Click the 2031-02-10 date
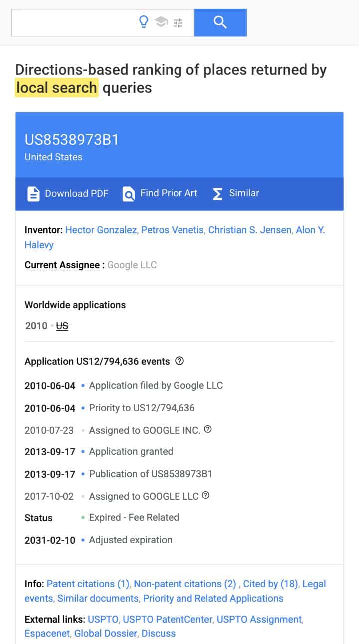This screenshot has height=644, width=359. (50, 540)
